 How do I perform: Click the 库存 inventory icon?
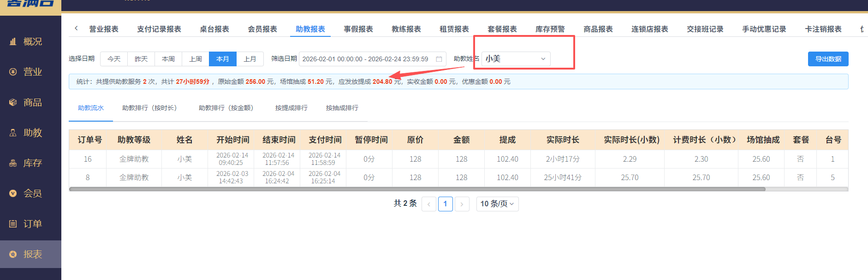[13, 163]
